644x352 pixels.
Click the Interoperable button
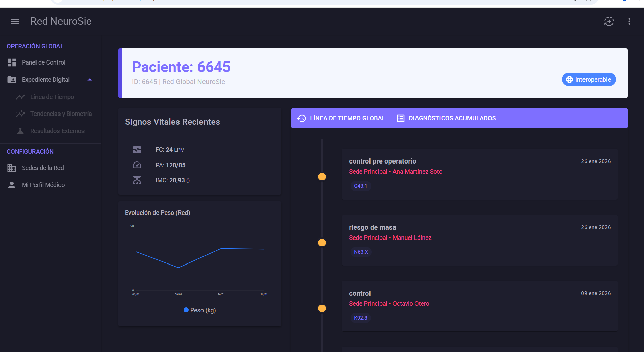[x=589, y=80]
